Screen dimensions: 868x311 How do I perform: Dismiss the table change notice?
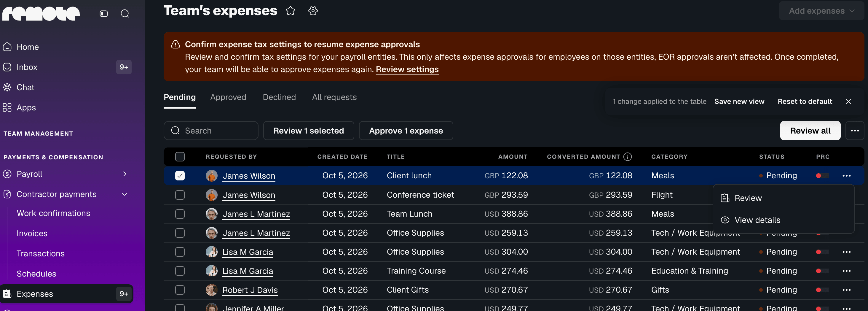click(848, 101)
